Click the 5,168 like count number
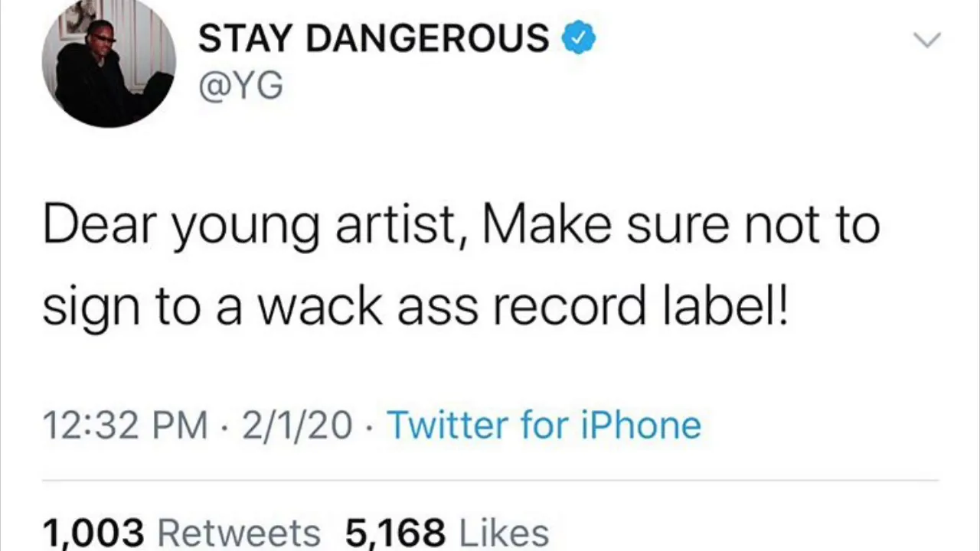This screenshot has width=980, height=551. pyautogui.click(x=395, y=533)
